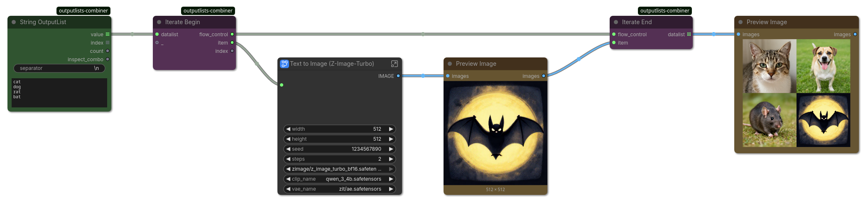Image resolution: width=868 pixels, height=204 pixels.
Task: Open the dog thumbnail in the rightmost Preview Image
Action: 824,66
